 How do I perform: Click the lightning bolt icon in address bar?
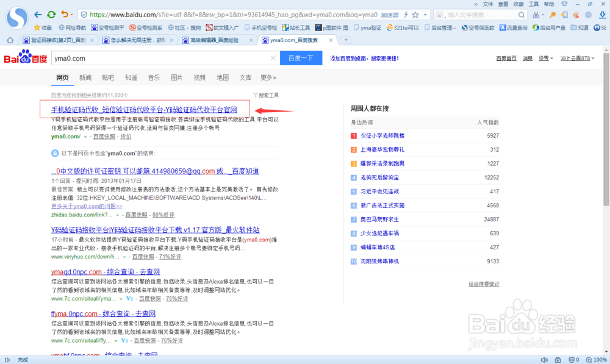(x=406, y=15)
